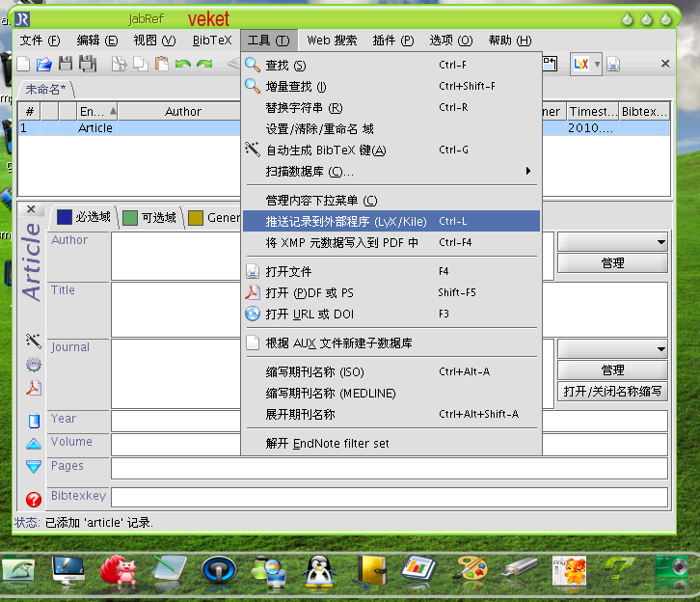Undo with the left green arrow icon
This screenshot has width=700, height=602.
point(183,64)
